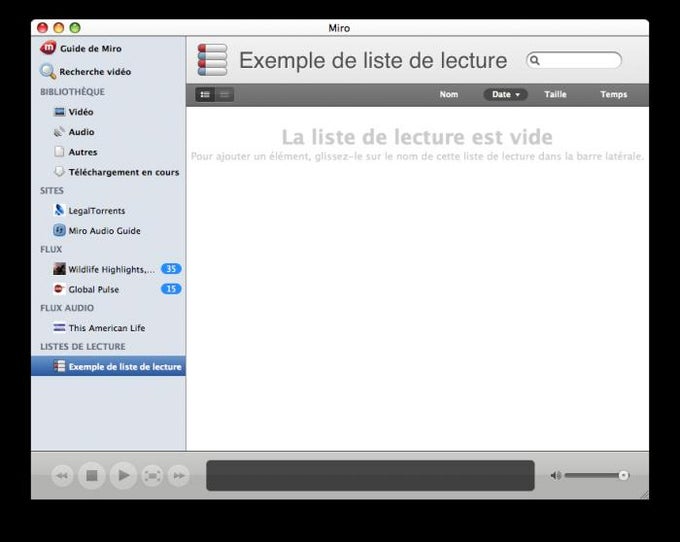Viewport: 680px width, 542px height.
Task: Select Global Pulse feed
Action: (108, 289)
